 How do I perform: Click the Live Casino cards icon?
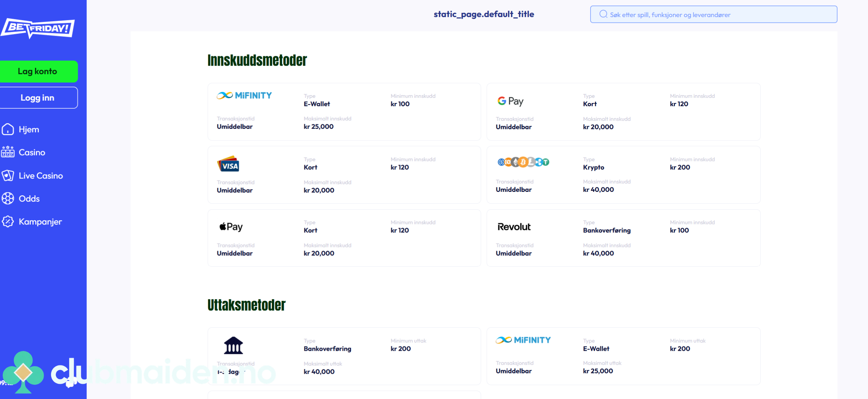(8, 176)
